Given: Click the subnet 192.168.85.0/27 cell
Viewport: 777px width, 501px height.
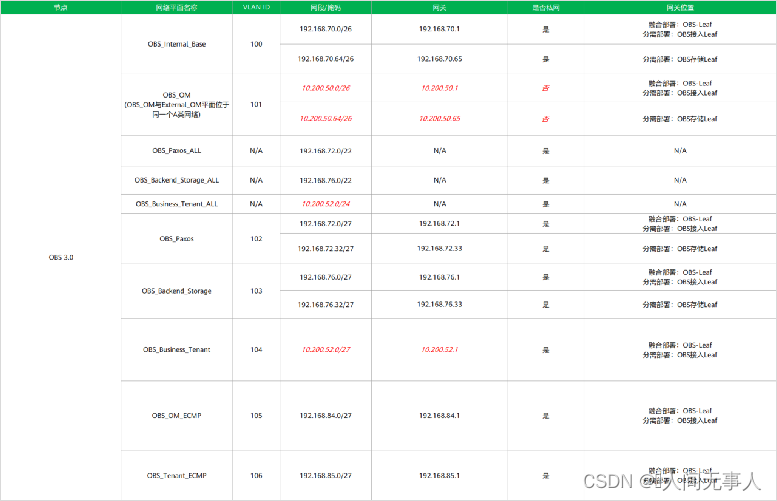Looking at the screenshot, I should (x=326, y=476).
